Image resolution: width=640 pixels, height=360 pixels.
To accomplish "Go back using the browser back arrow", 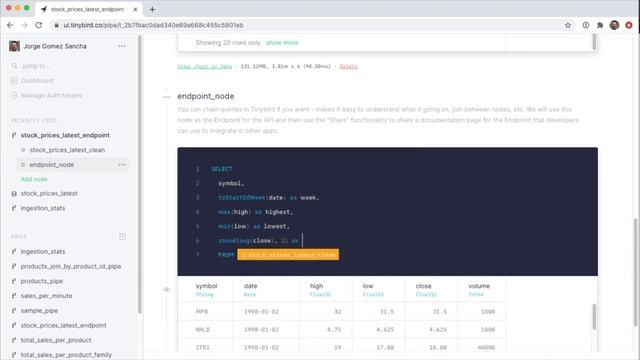I will tap(10, 25).
